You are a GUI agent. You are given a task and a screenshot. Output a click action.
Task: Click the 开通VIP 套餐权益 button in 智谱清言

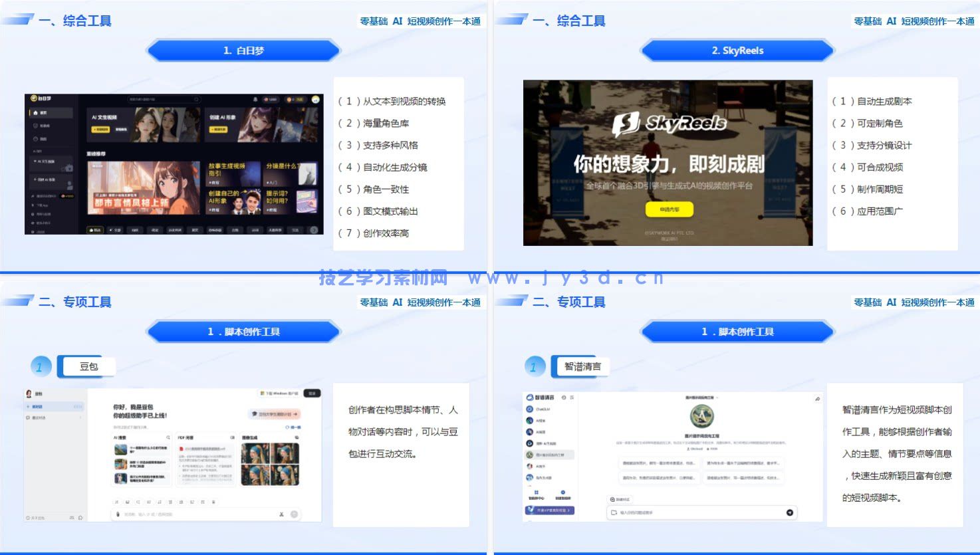549,511
